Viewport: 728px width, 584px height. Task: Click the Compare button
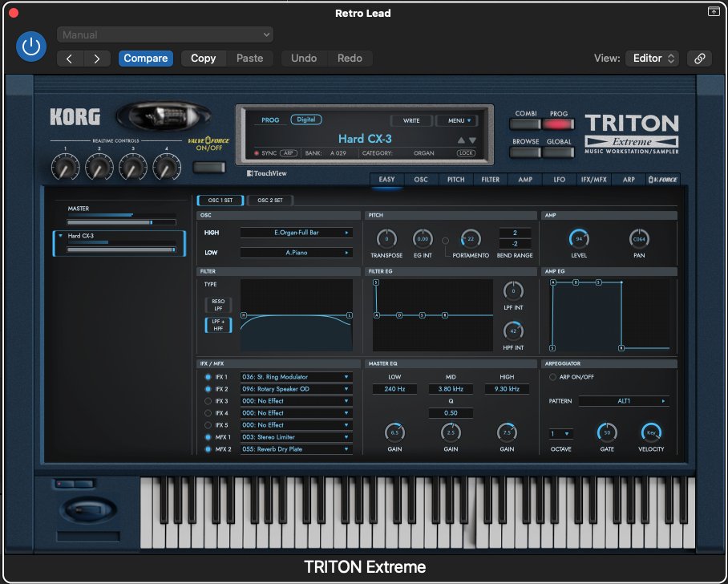tap(146, 59)
